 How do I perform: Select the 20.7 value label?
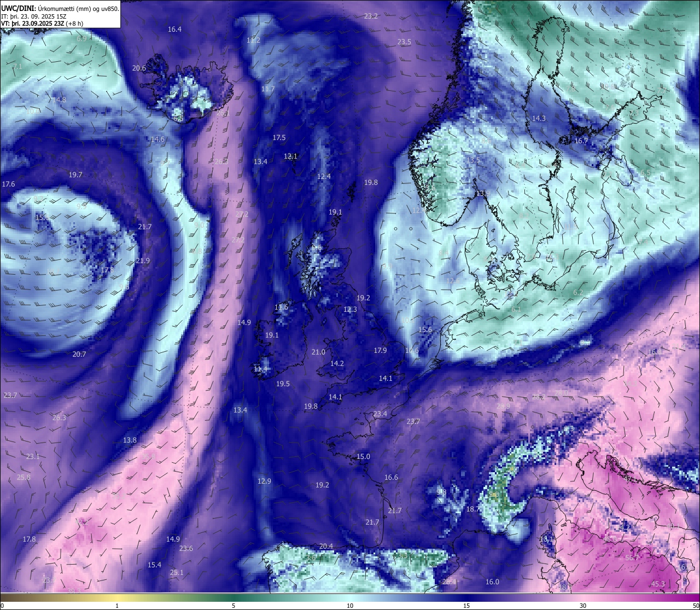click(79, 355)
